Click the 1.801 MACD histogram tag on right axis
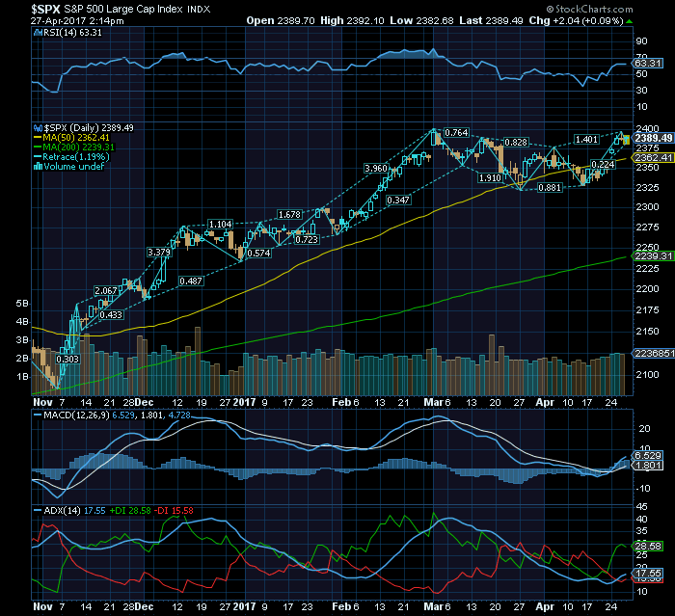The height and width of the screenshot is (616, 675). (x=648, y=465)
